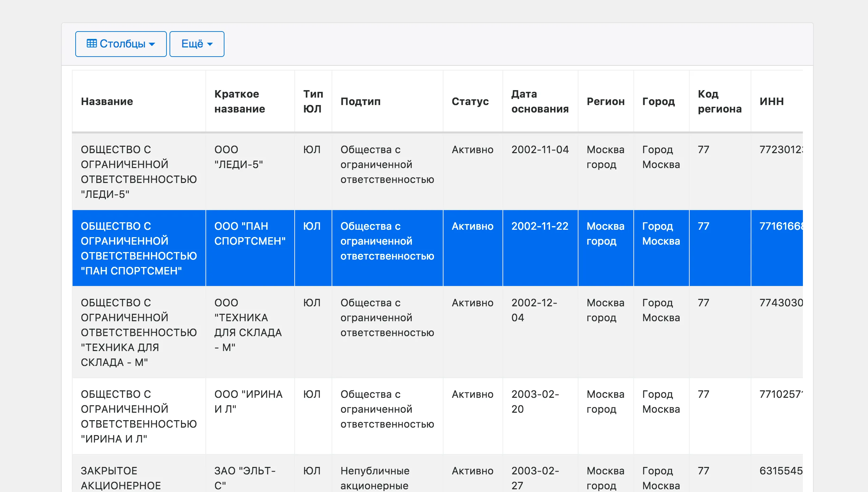The width and height of the screenshot is (868, 492).
Task: Sort table by Статус header
Action: point(470,101)
